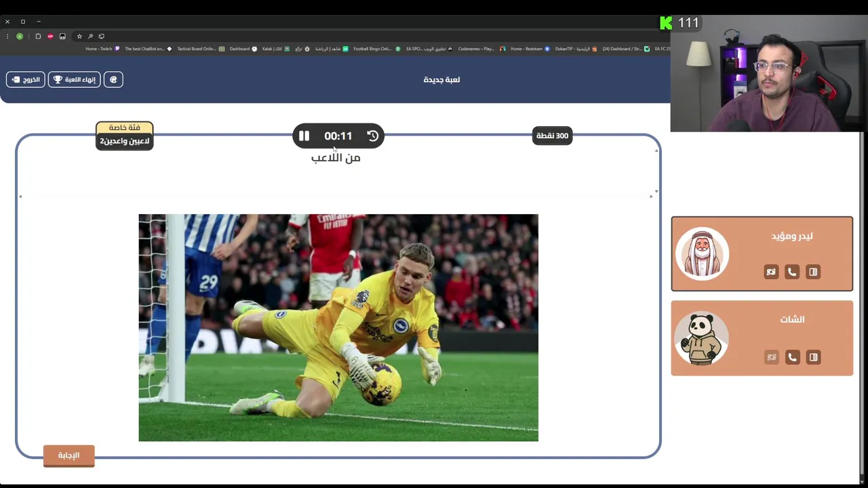The height and width of the screenshot is (488, 868).
Task: Use the camera lifeline for ليدر ومؤيد team
Action: [x=771, y=272]
